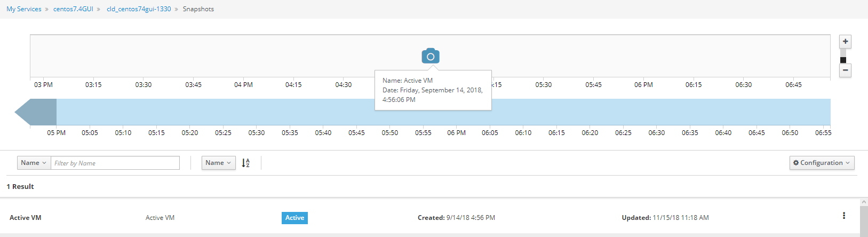Expand the Configuration dropdown

tap(822, 163)
